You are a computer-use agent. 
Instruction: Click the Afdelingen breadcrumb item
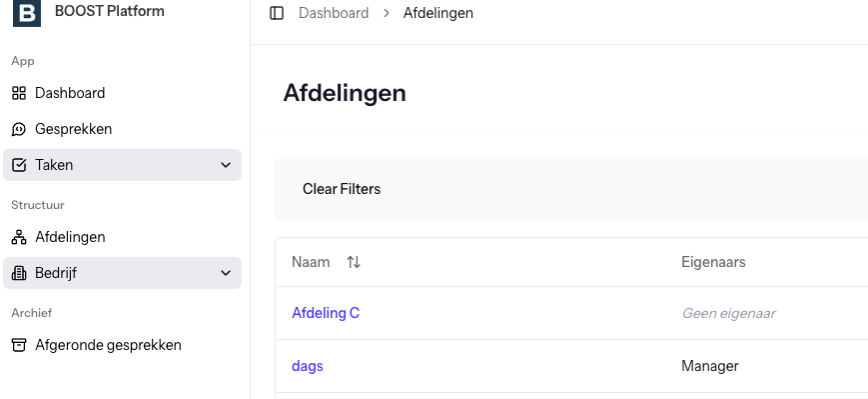coord(437,13)
